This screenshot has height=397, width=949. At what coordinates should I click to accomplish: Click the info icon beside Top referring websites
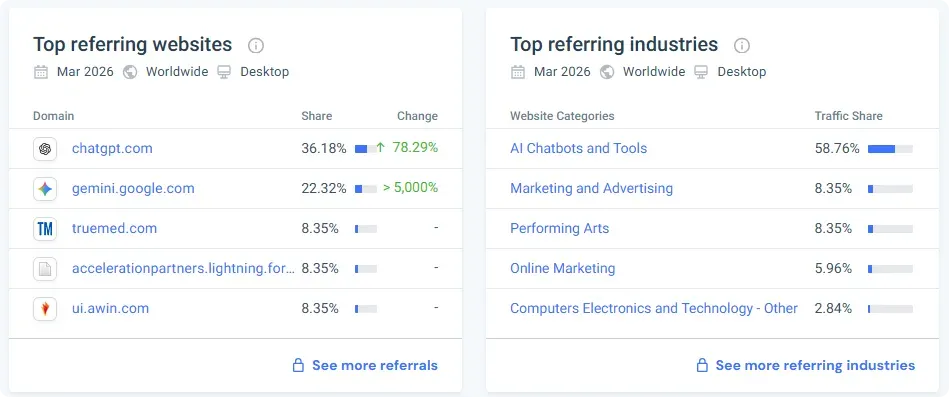256,45
